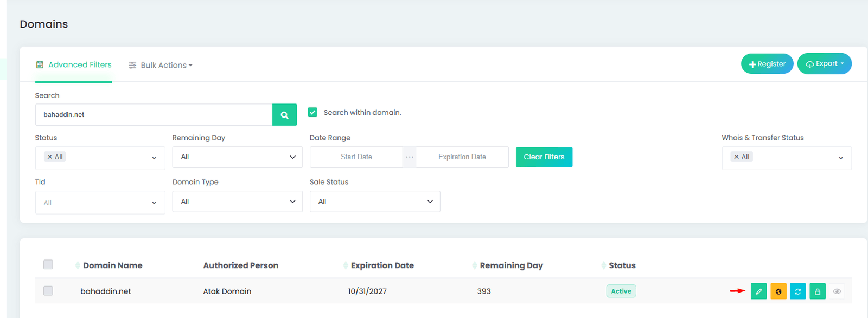
Task: Tick the select-all checkbox in table header
Action: click(x=48, y=264)
